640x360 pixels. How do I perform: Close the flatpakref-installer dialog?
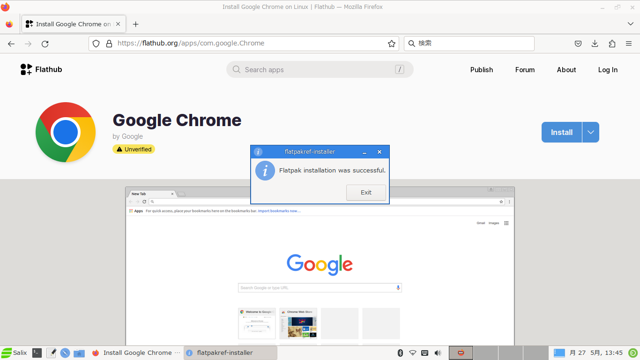point(379,152)
